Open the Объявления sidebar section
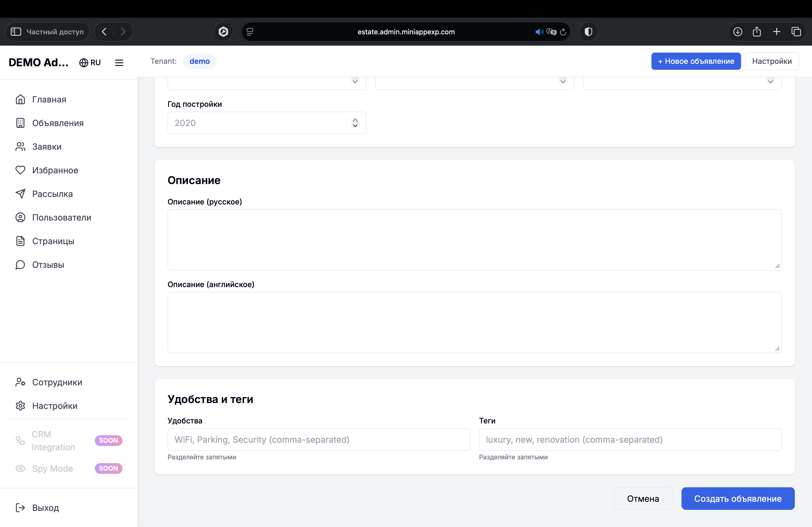The height and width of the screenshot is (527, 812). click(58, 123)
